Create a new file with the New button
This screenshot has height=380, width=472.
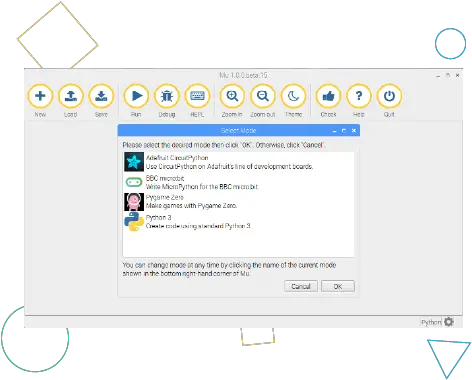pos(40,96)
